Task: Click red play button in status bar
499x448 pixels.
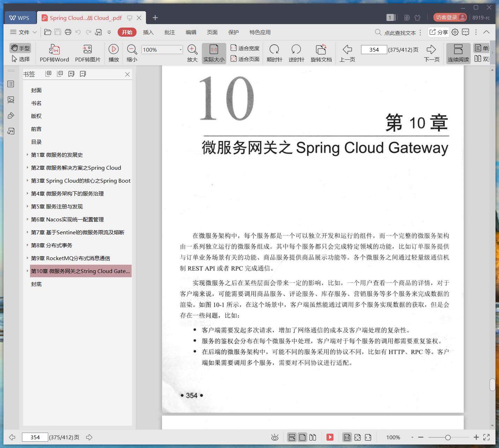Action: (330, 437)
